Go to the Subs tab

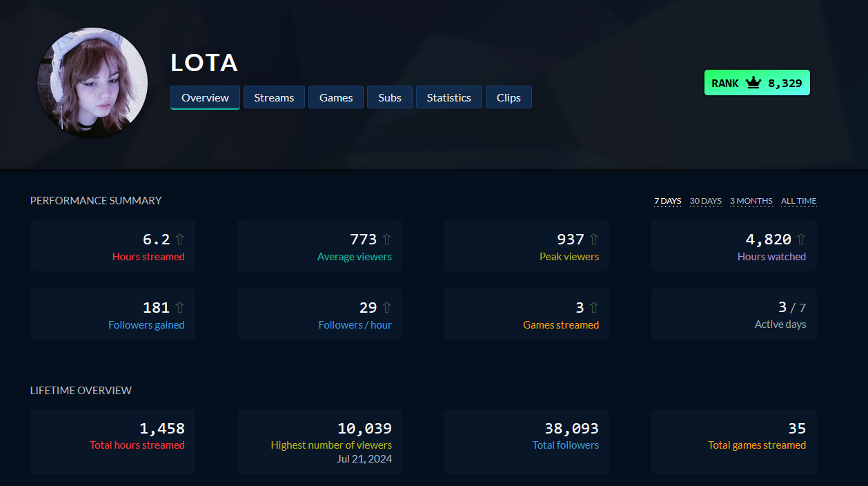[390, 97]
